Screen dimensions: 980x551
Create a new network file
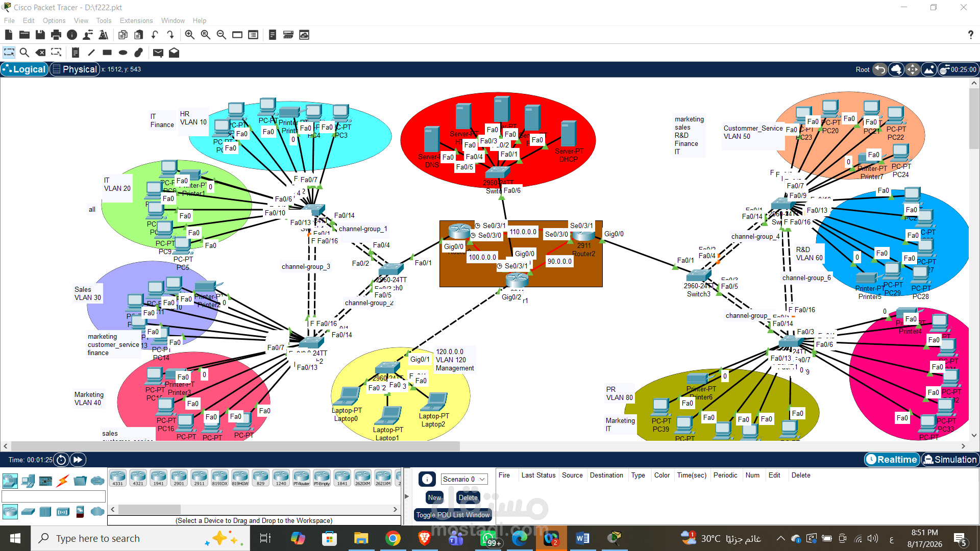(x=9, y=35)
